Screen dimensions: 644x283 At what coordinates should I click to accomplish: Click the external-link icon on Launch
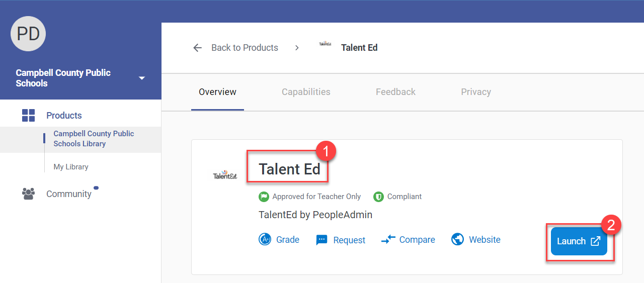(595, 241)
